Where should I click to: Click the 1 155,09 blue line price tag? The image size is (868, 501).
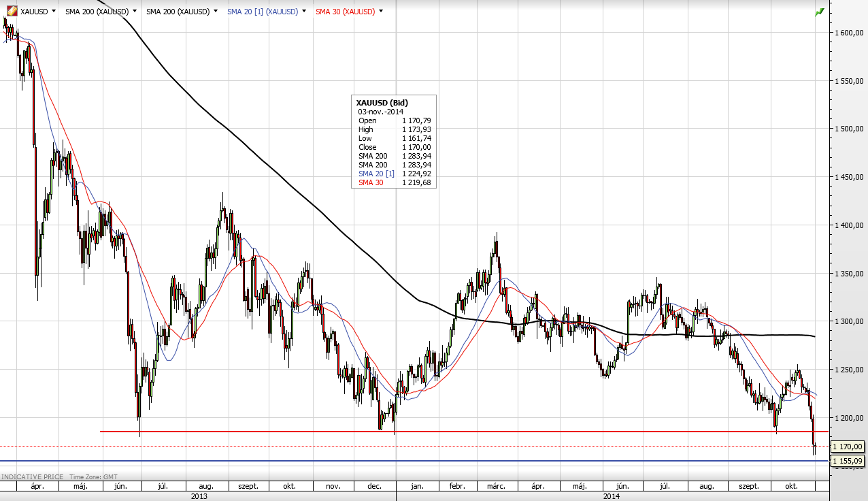pyautogui.click(x=848, y=461)
